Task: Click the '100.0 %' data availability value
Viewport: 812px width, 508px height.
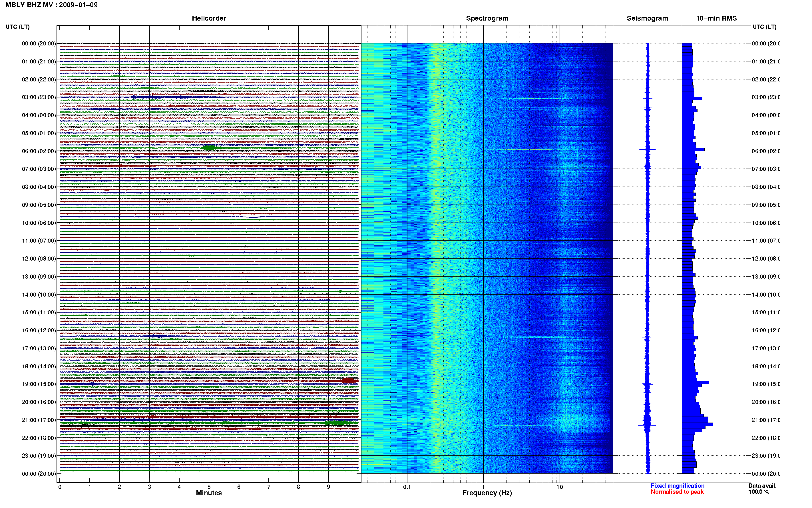Action: click(759, 492)
